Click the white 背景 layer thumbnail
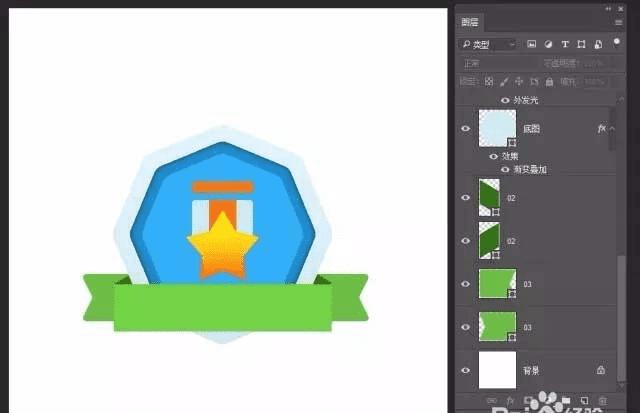 tap(497, 370)
